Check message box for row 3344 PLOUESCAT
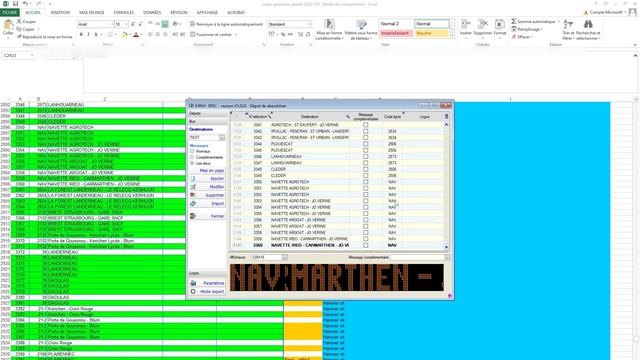Image resolution: width=640 pixels, height=360 pixels. coord(366,144)
